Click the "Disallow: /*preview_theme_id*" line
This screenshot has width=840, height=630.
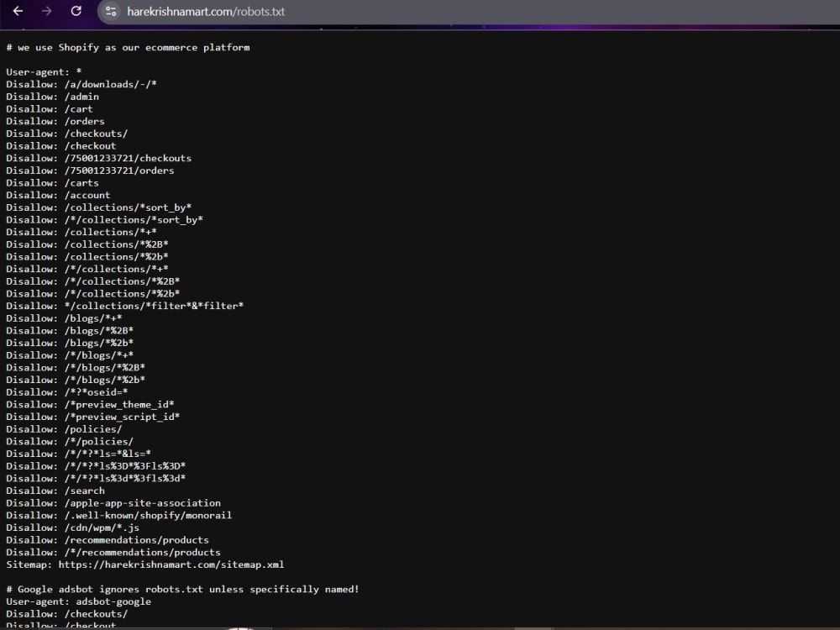(90, 405)
